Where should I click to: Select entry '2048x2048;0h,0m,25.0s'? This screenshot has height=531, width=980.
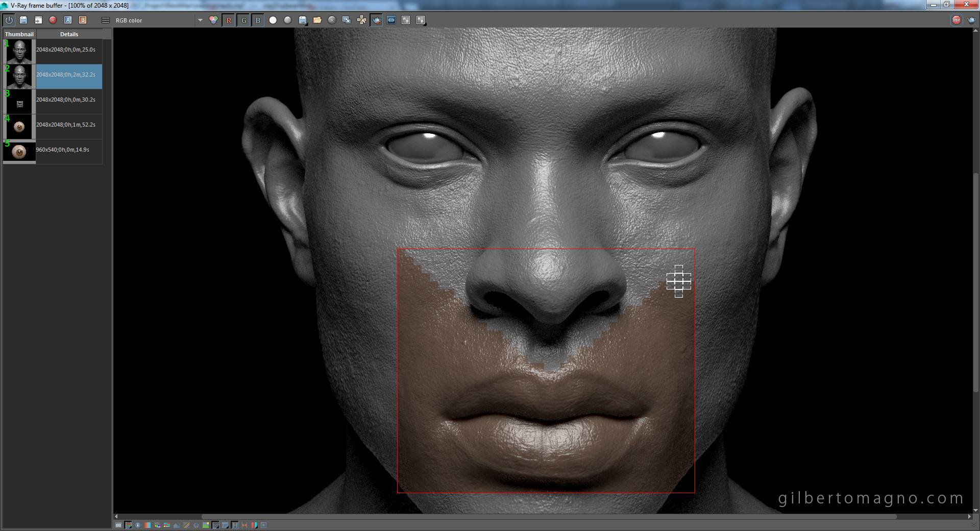click(x=69, y=51)
